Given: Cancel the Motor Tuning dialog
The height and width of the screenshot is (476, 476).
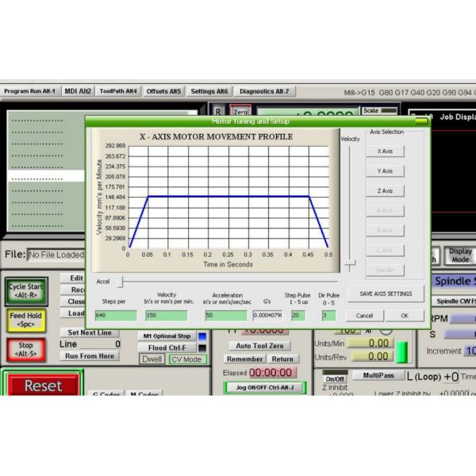Looking at the screenshot, I should click(x=364, y=315).
